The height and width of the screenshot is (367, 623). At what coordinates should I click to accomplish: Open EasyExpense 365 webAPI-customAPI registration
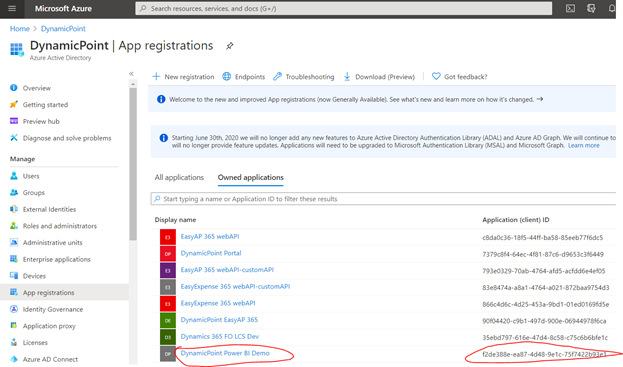click(x=235, y=287)
